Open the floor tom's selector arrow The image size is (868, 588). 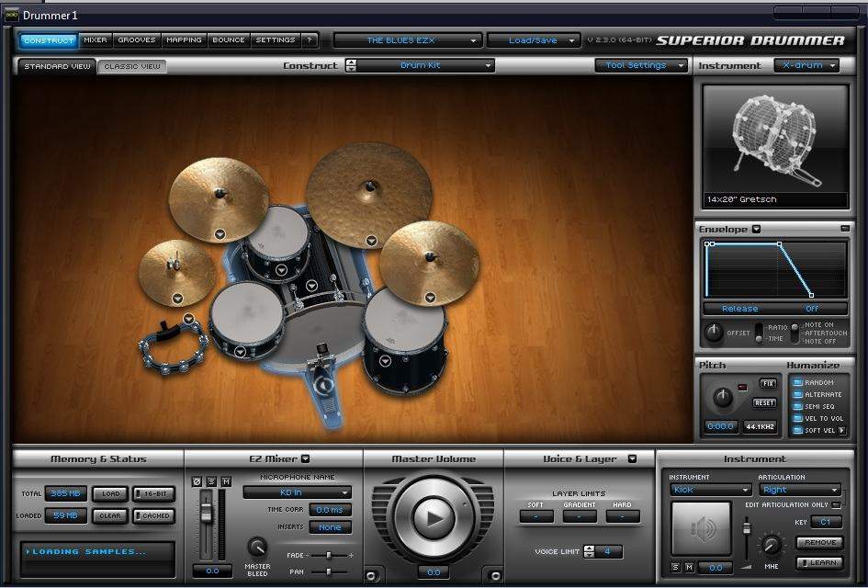(385, 361)
